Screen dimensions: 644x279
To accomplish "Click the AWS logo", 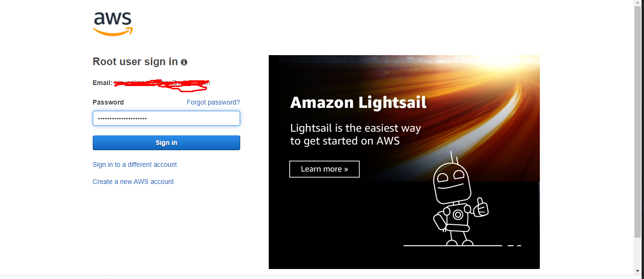I will click(113, 24).
